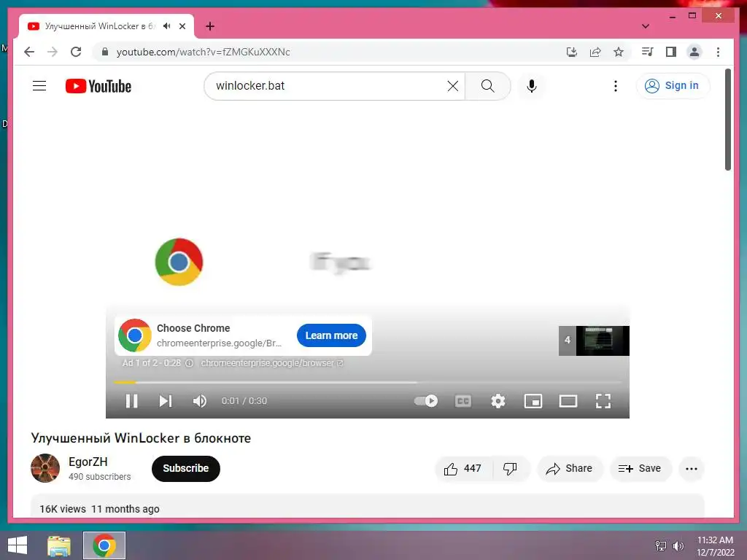747x560 pixels.
Task: Clear the search box with X
Action: coord(452,86)
